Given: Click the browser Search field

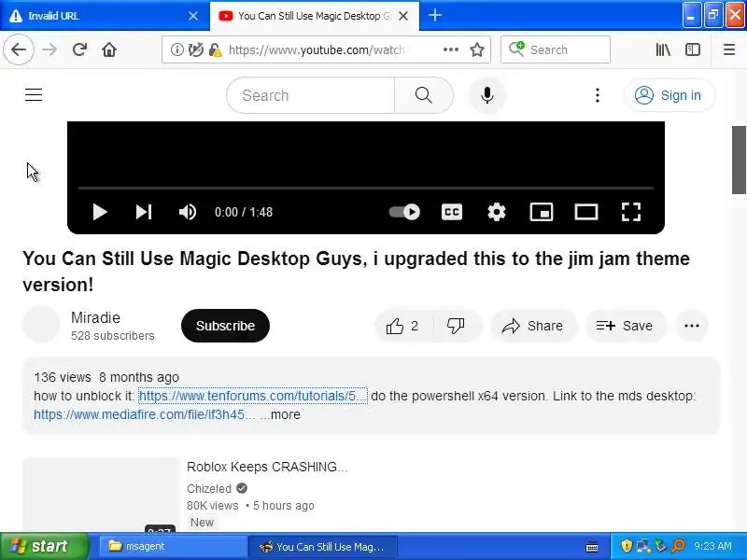Looking at the screenshot, I should 556,49.
